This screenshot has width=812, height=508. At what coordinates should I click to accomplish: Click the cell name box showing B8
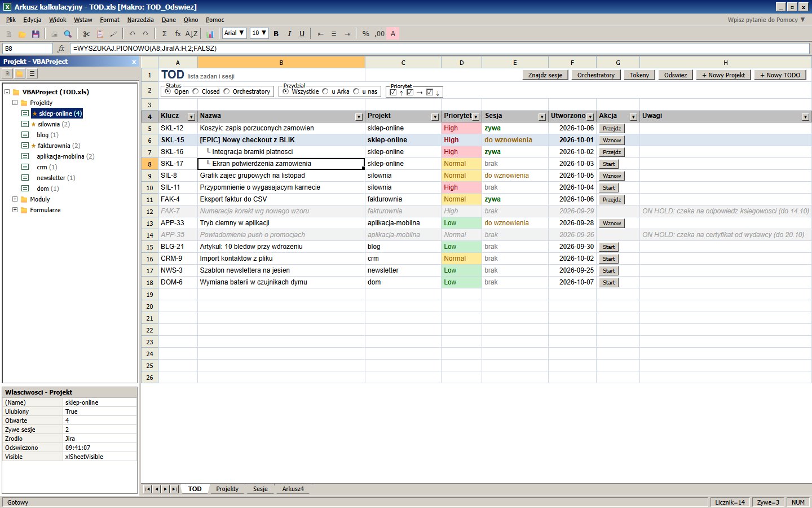[28, 49]
